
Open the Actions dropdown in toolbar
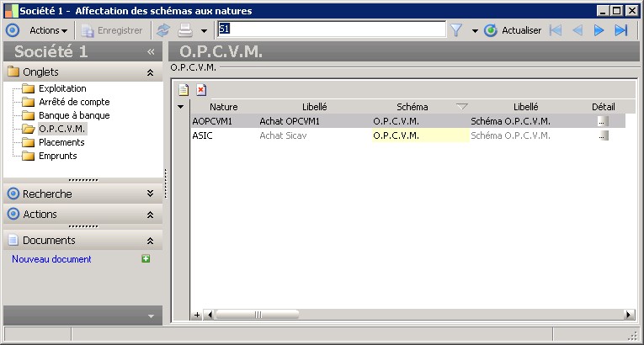pyautogui.click(x=49, y=30)
